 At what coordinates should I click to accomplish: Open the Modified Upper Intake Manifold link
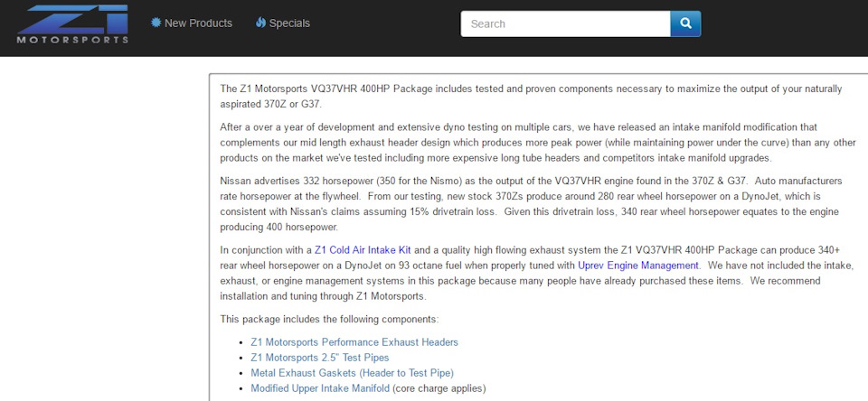pyautogui.click(x=320, y=389)
